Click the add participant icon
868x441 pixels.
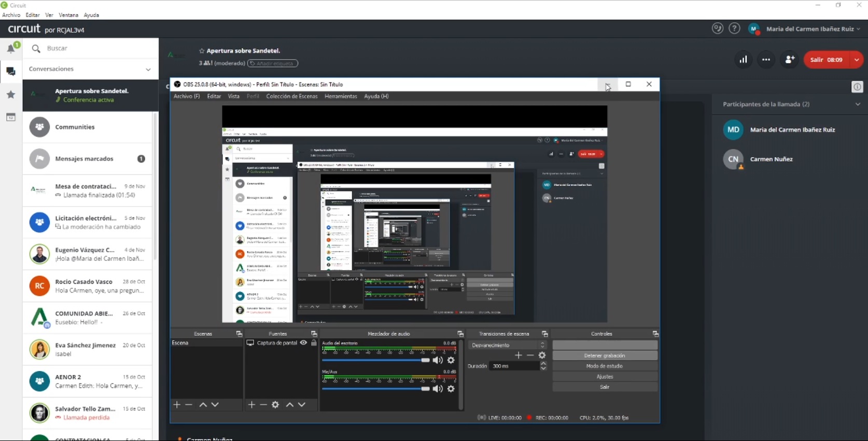790,60
